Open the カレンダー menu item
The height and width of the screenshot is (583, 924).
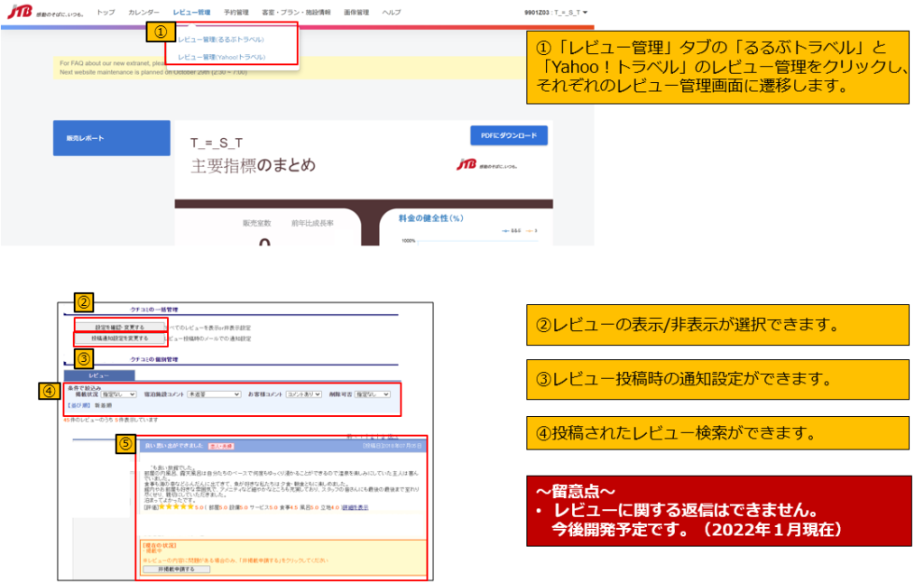point(143,13)
